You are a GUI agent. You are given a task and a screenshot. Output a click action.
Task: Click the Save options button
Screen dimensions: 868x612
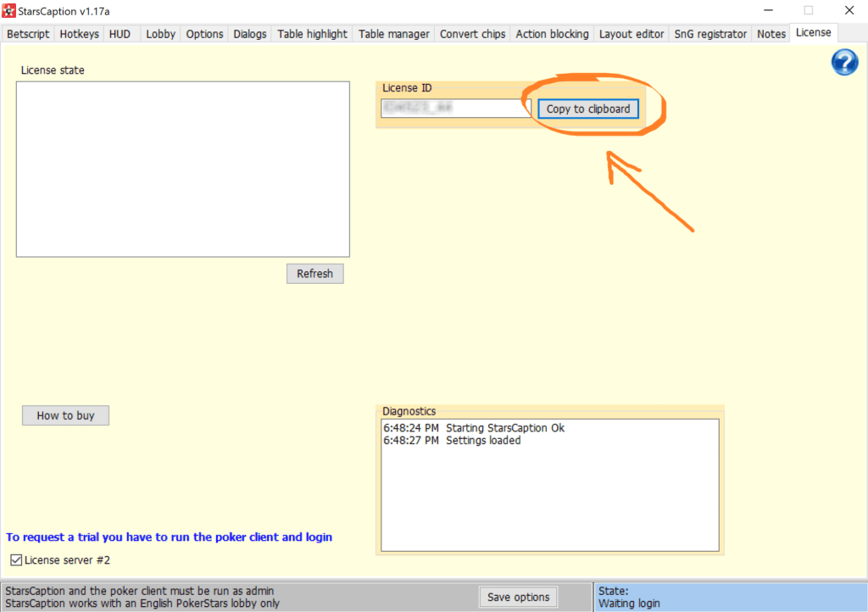point(518,597)
